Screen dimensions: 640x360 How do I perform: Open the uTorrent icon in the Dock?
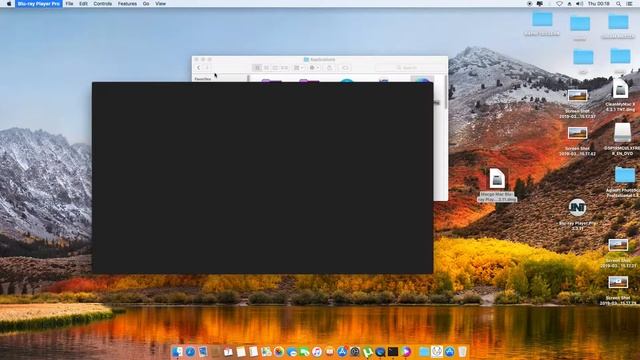pos(368,351)
